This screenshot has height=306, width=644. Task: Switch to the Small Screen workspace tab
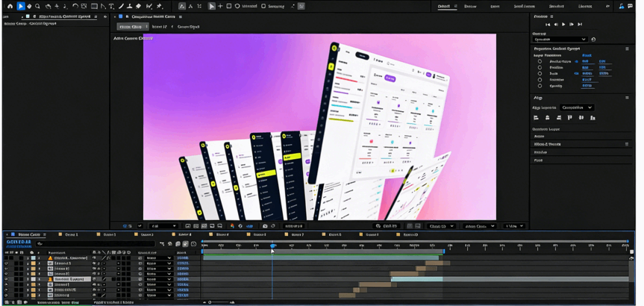[525, 6]
